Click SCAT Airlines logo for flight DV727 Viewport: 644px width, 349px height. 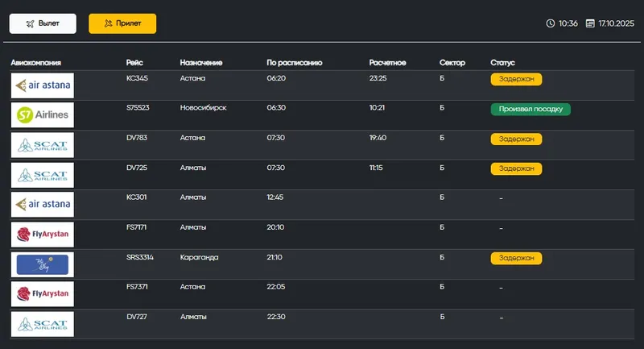[43, 324]
